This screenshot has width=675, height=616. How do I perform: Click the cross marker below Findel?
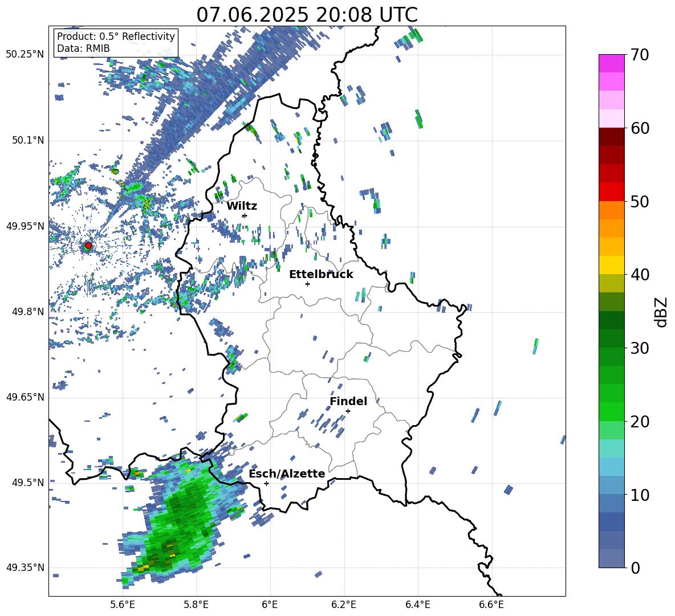[348, 411]
